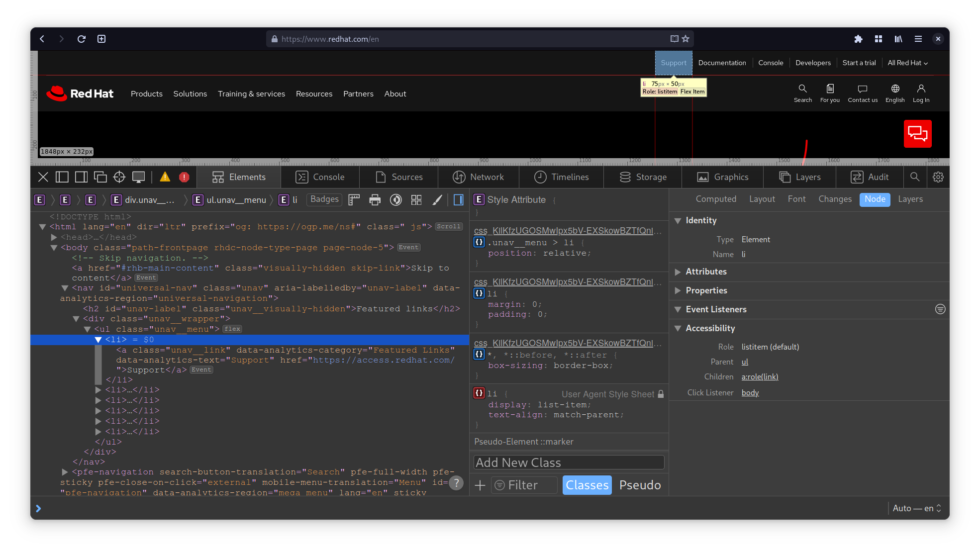Disable the Classes toggle in the styles panel

(x=587, y=485)
